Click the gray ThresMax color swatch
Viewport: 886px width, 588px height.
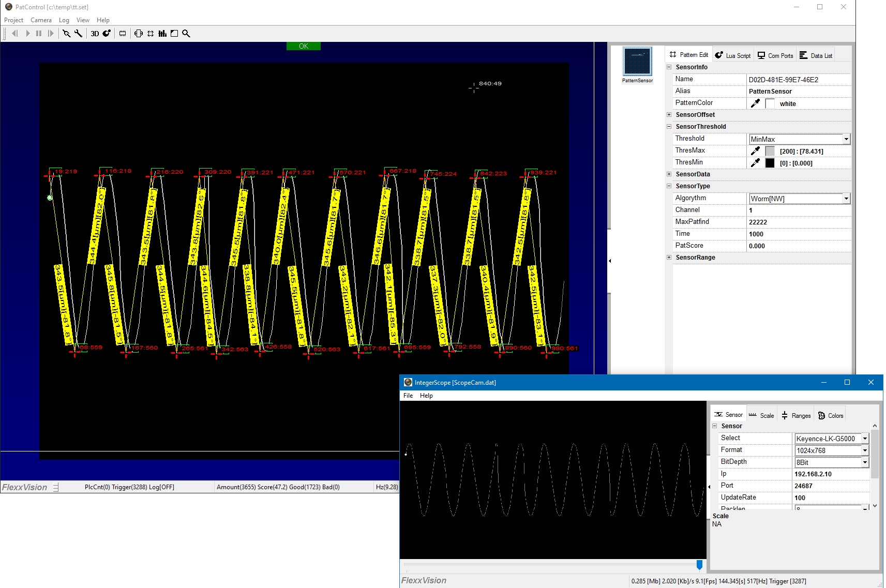[x=770, y=151]
